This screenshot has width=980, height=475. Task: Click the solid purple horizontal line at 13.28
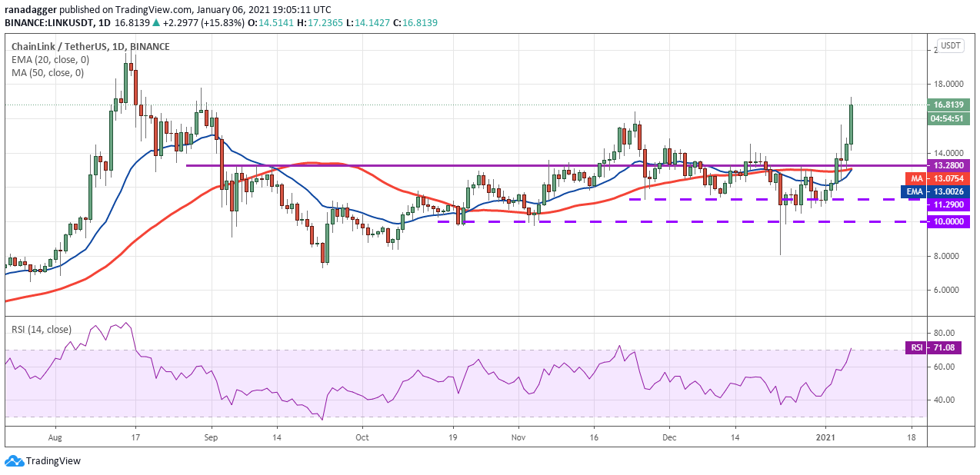click(554, 165)
